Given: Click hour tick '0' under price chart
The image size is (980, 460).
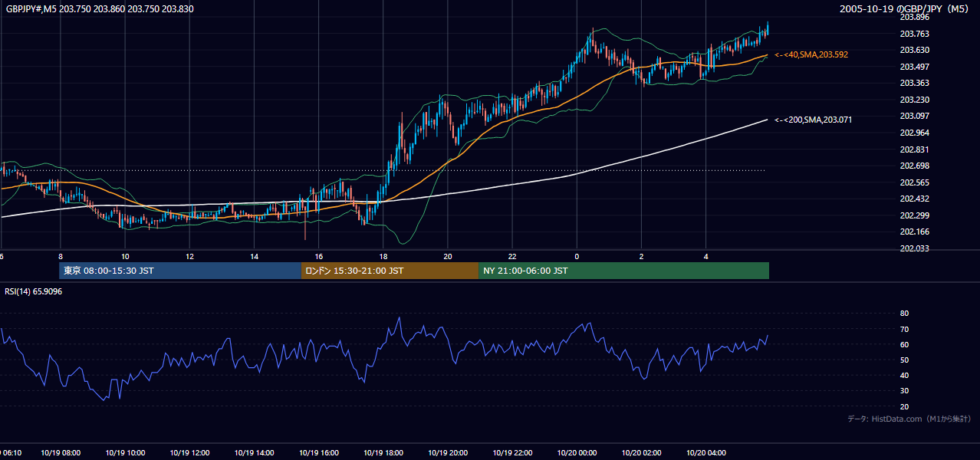Looking at the screenshot, I should tap(577, 257).
